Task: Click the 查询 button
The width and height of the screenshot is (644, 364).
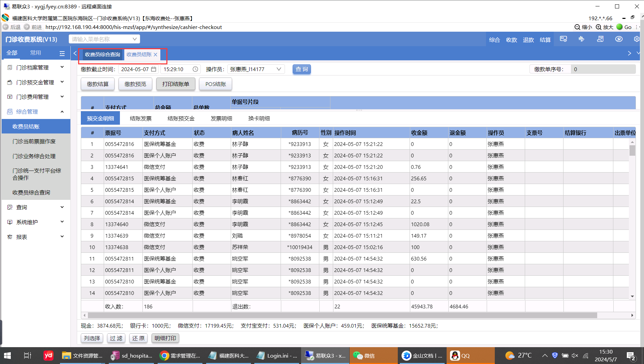Action: click(x=301, y=69)
